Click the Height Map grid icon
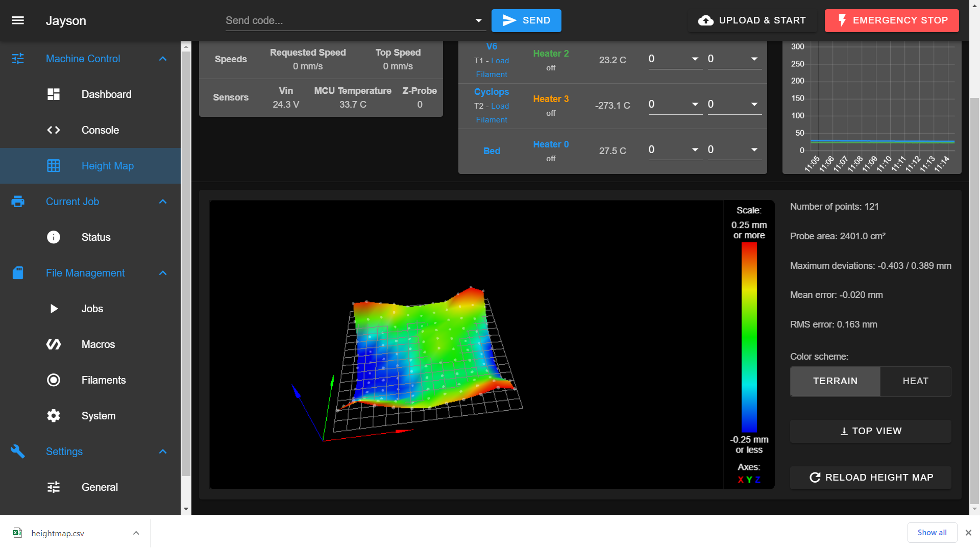The image size is (980, 551). pos(54,166)
